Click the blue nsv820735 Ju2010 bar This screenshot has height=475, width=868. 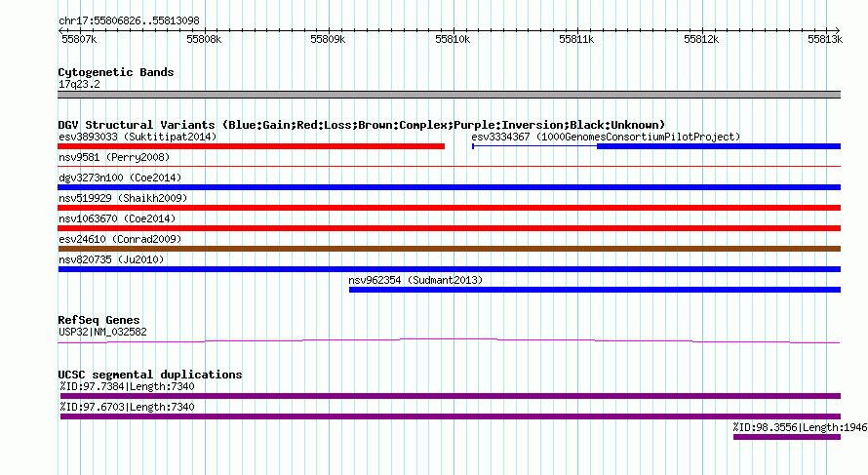tap(449, 269)
